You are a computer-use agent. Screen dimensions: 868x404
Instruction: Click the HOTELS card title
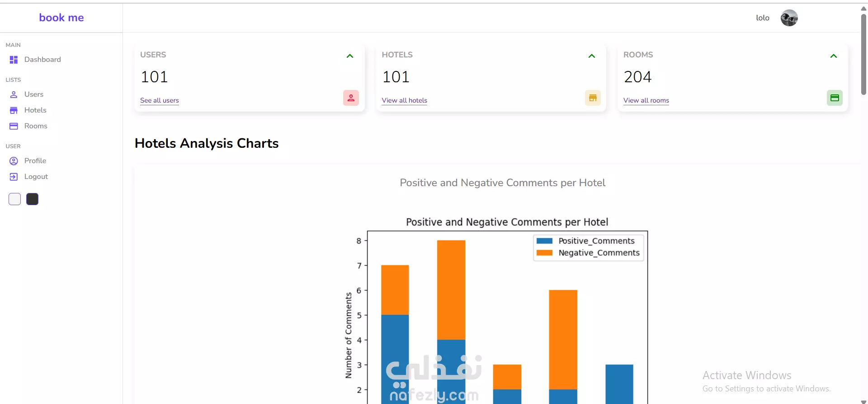[397, 55]
